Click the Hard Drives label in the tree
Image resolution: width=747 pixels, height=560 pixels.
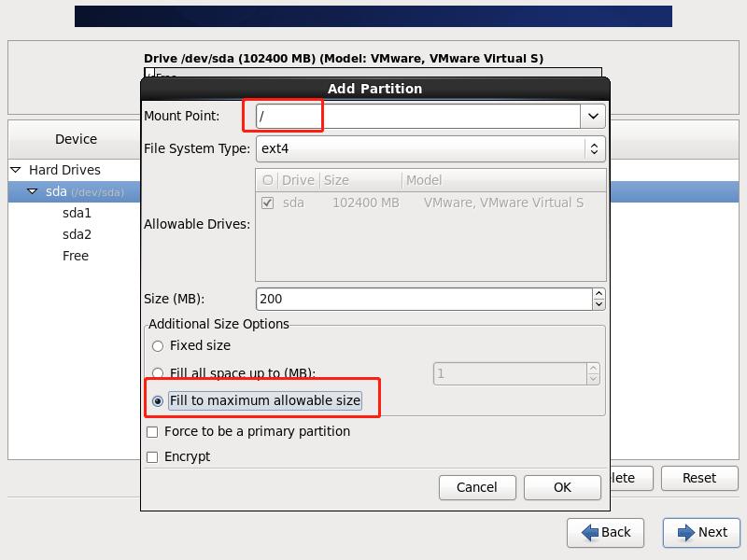64,170
